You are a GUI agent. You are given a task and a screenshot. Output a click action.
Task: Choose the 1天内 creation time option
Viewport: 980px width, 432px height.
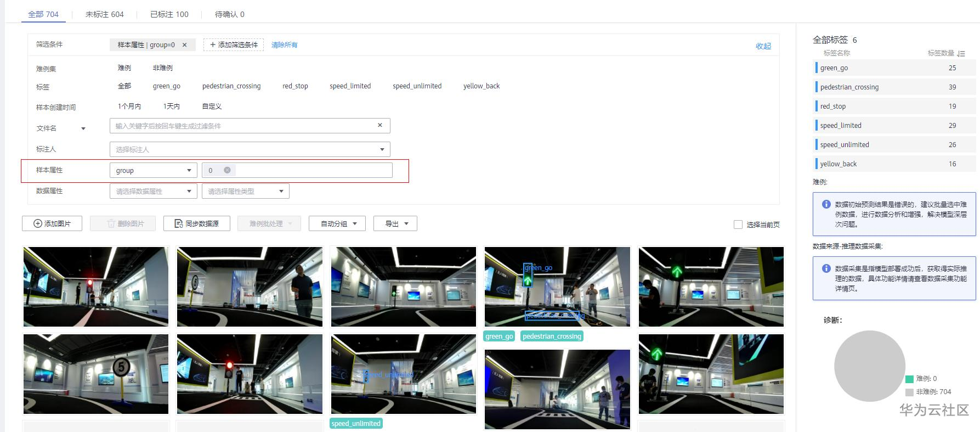(171, 106)
